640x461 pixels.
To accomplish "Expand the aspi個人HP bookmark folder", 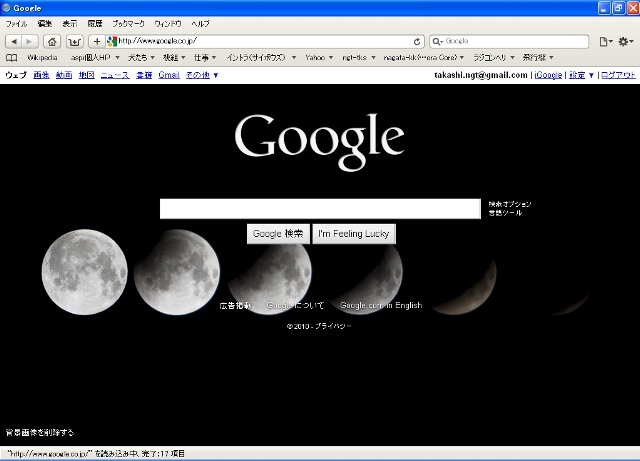I will [95, 58].
